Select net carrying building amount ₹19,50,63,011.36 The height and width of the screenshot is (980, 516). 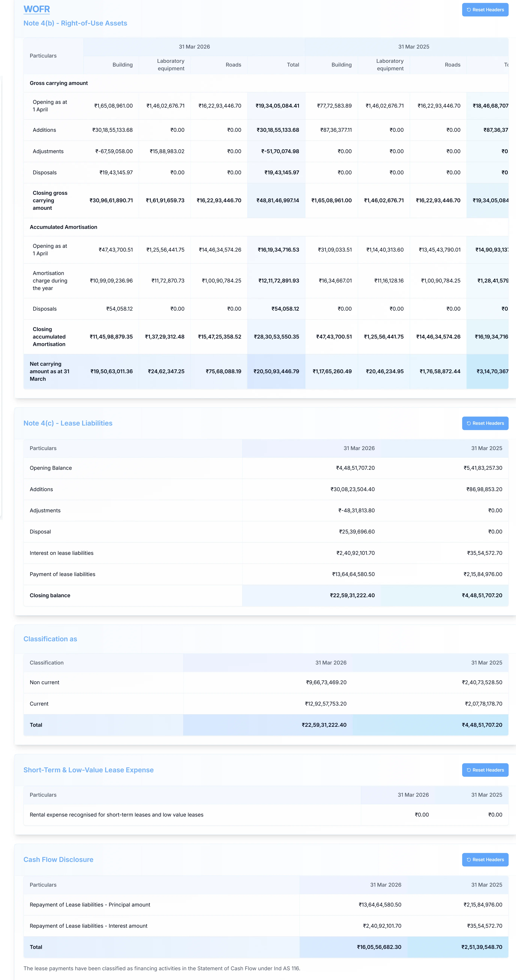click(x=111, y=371)
